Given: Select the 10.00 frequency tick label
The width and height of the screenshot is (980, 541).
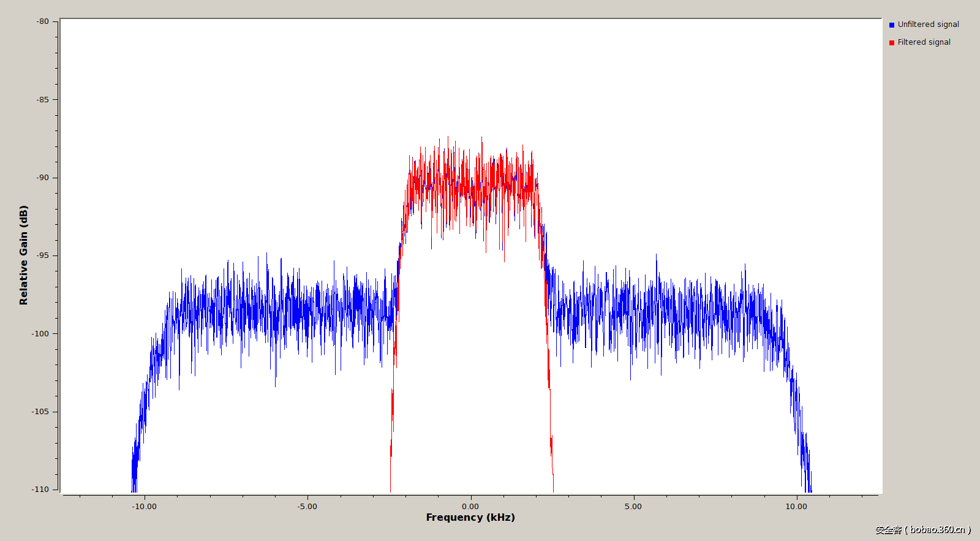Looking at the screenshot, I should [796, 507].
